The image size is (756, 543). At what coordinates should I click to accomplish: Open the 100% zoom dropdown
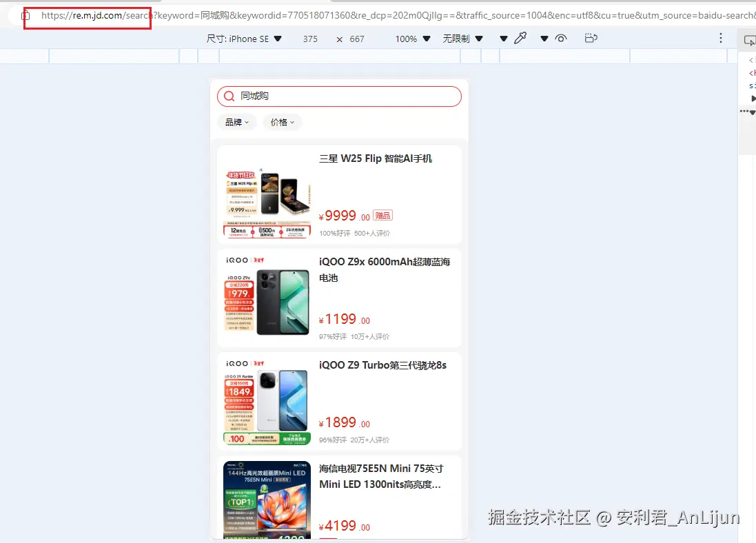[413, 39]
